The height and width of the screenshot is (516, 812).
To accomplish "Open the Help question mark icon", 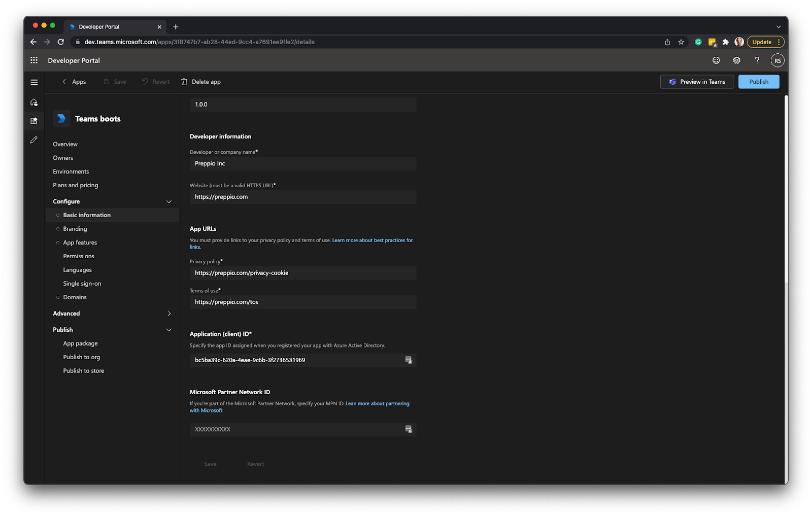I will (757, 60).
